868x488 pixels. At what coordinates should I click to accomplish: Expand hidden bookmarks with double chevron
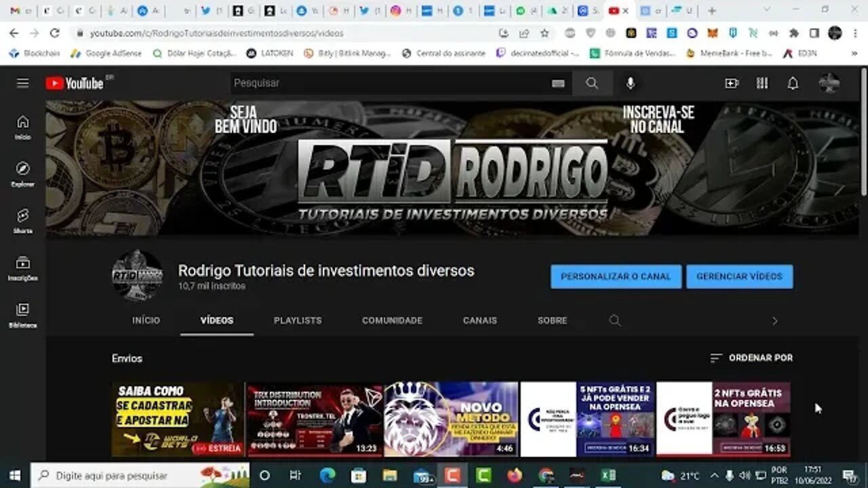[x=854, y=53]
